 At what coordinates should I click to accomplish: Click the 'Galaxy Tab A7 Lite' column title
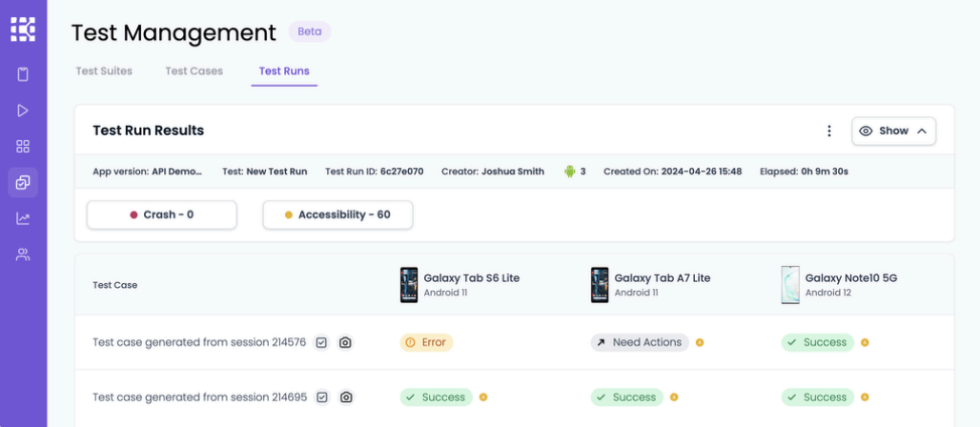(663, 278)
